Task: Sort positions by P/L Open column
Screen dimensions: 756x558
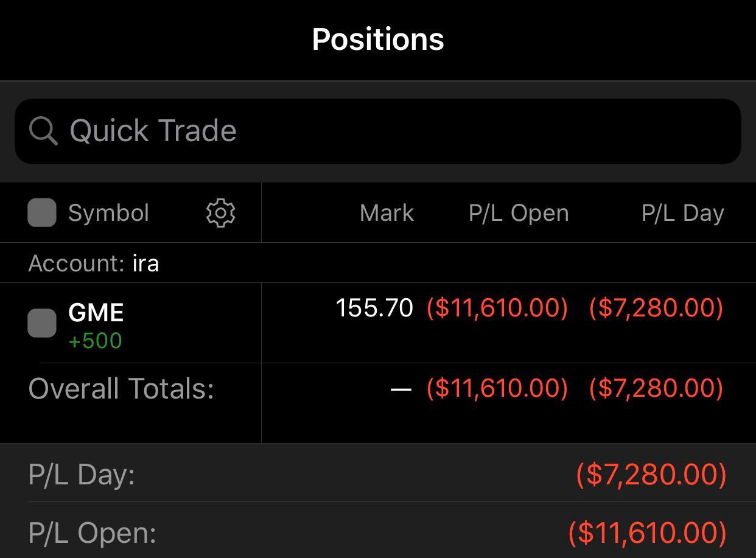Action: [519, 213]
